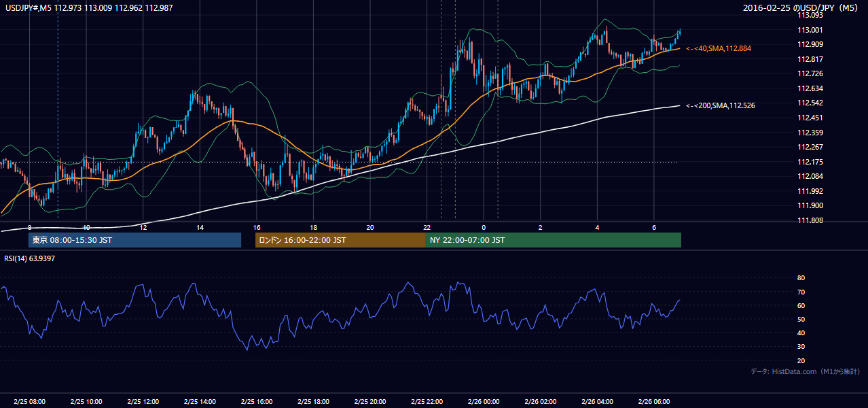Click hour tick 12 under the price chart
This screenshot has height=408, width=868.
143,227
